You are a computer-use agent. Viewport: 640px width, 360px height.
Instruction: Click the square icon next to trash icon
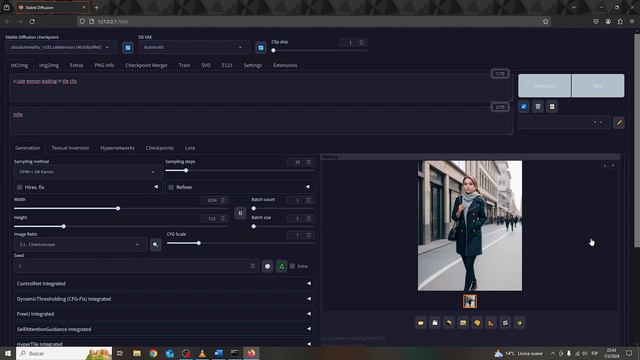552,107
